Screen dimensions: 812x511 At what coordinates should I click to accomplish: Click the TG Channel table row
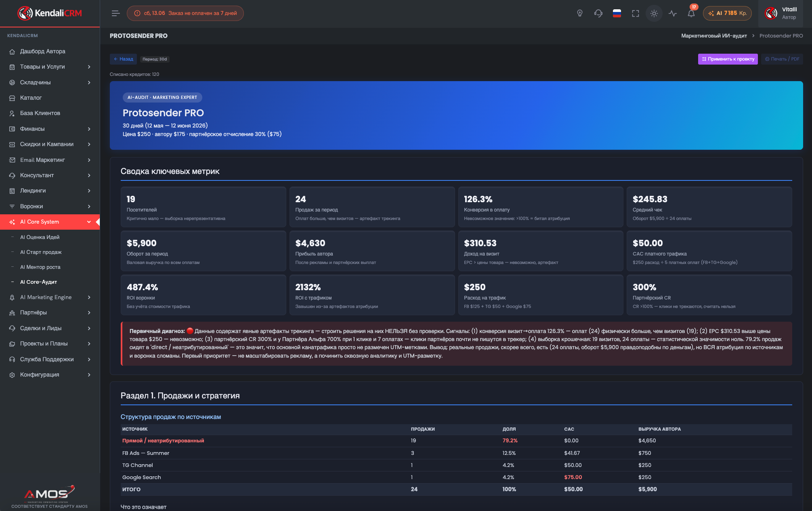(456, 465)
